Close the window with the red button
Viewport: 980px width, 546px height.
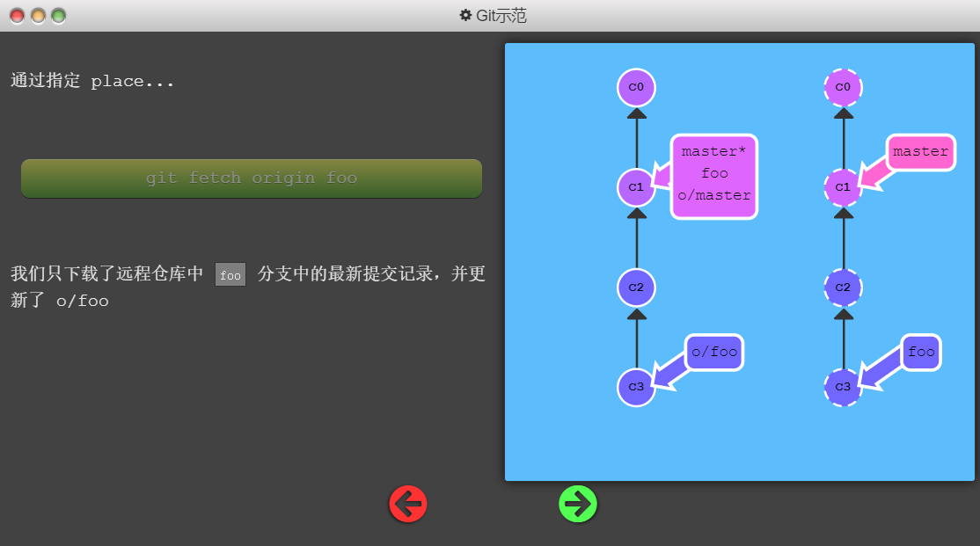tap(18, 16)
